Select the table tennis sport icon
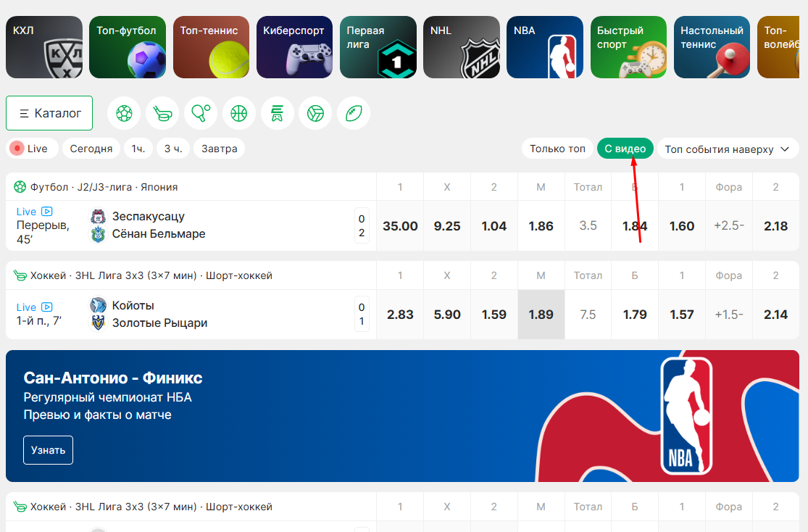The width and height of the screenshot is (808, 532). pyautogui.click(x=201, y=114)
